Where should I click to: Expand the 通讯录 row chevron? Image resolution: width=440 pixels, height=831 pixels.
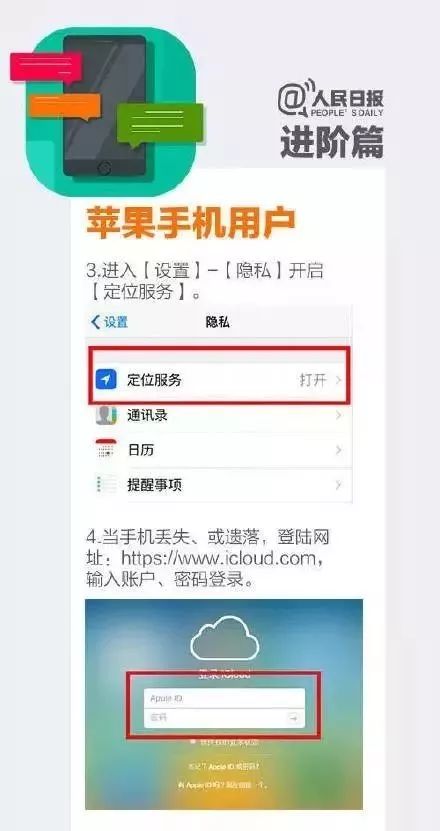tap(339, 416)
